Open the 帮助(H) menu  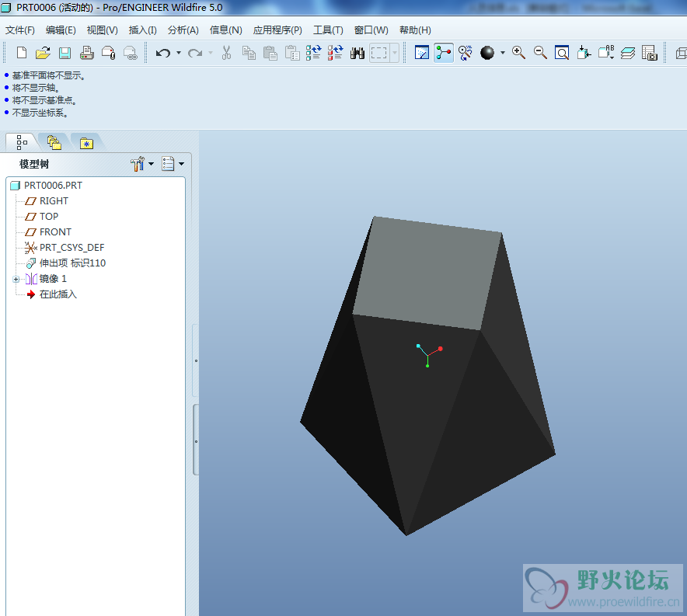pyautogui.click(x=415, y=30)
